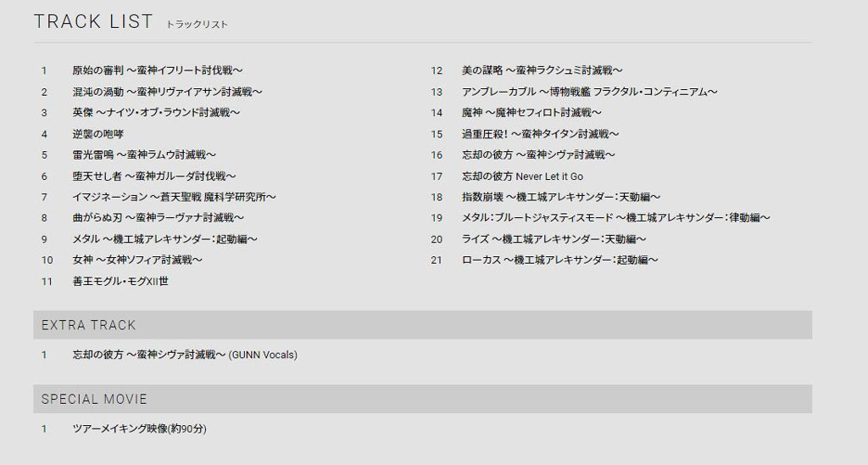Screen dimensions: 868x465
Task: Select track 2 混沌の渦動 entry
Action: (167, 92)
